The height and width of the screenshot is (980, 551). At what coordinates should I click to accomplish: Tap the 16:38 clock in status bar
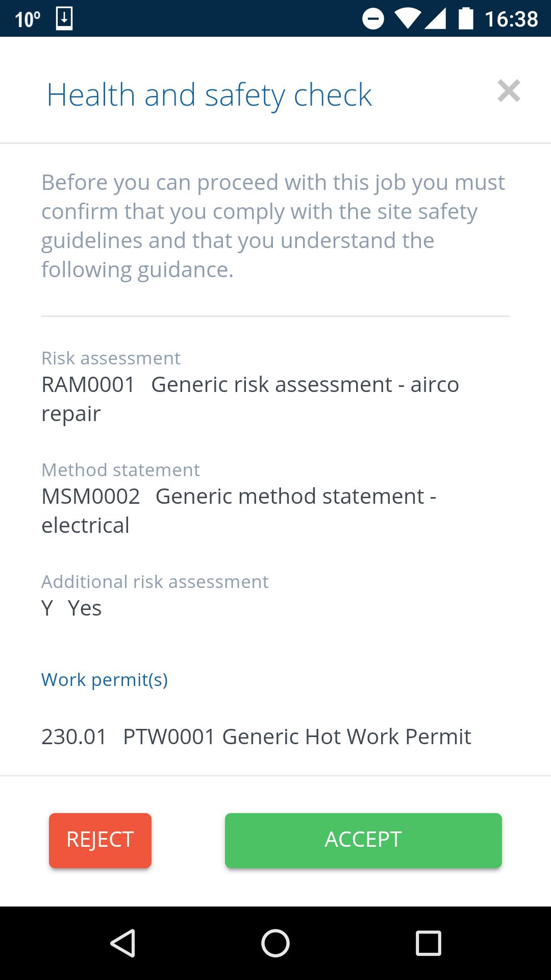point(511,19)
